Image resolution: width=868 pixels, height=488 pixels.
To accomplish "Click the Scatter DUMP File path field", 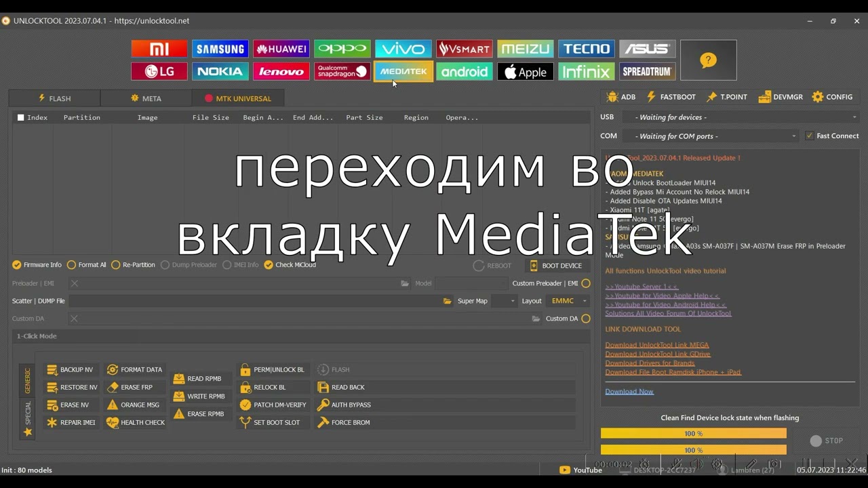I will [x=254, y=301].
